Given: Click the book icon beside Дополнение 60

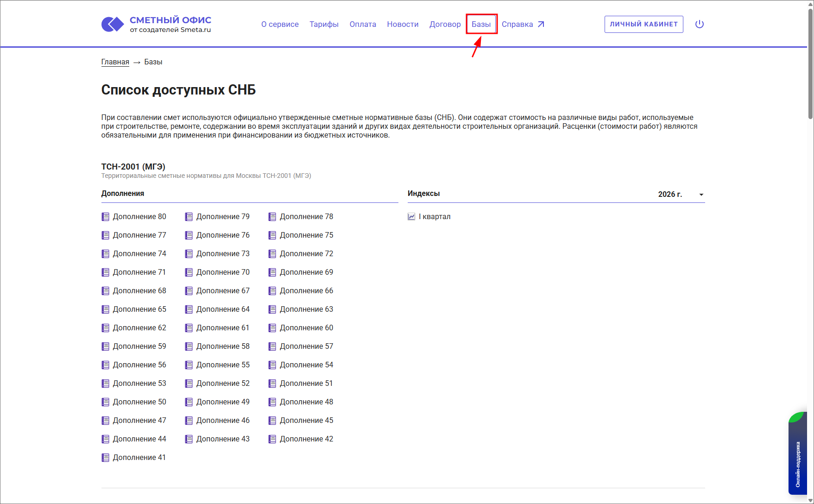Looking at the screenshot, I should point(272,328).
